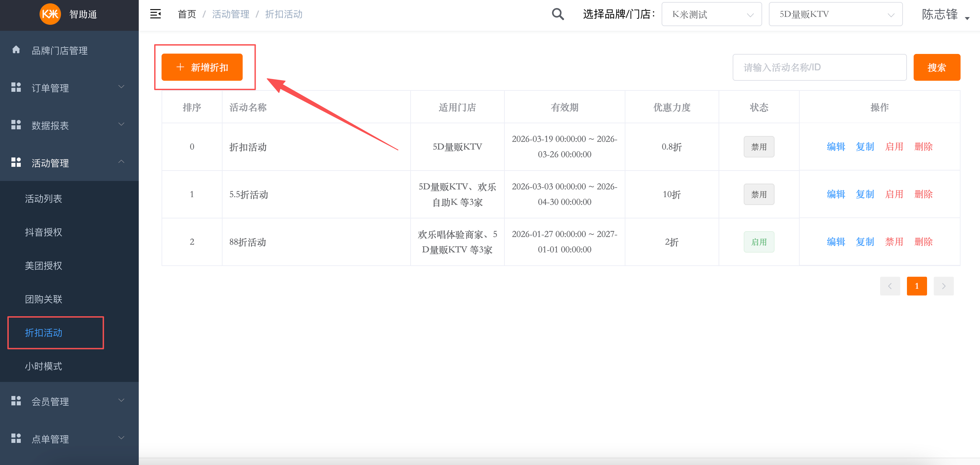980x465 pixels.
Task: Edit the 5.5折活动 via 编辑 link
Action: [836, 194]
